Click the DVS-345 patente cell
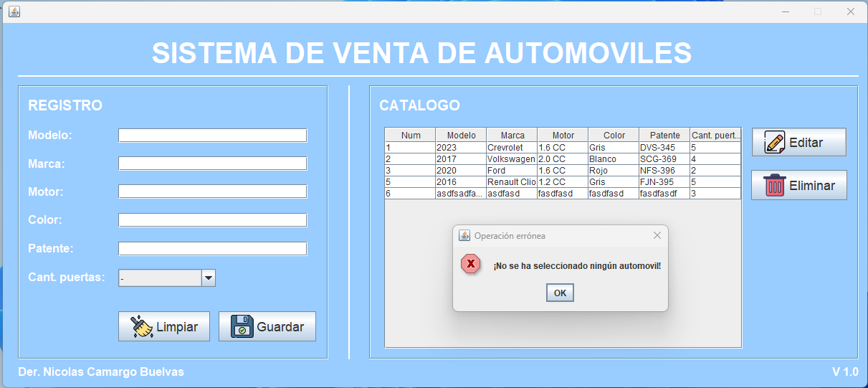868x388 pixels. tap(665, 148)
